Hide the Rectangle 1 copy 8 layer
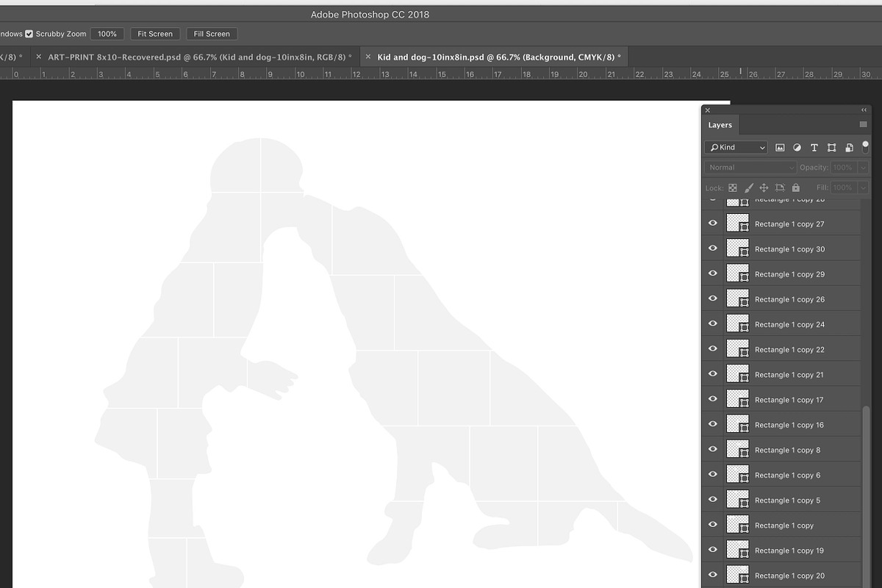Image resolution: width=882 pixels, height=588 pixels. pyautogui.click(x=712, y=449)
